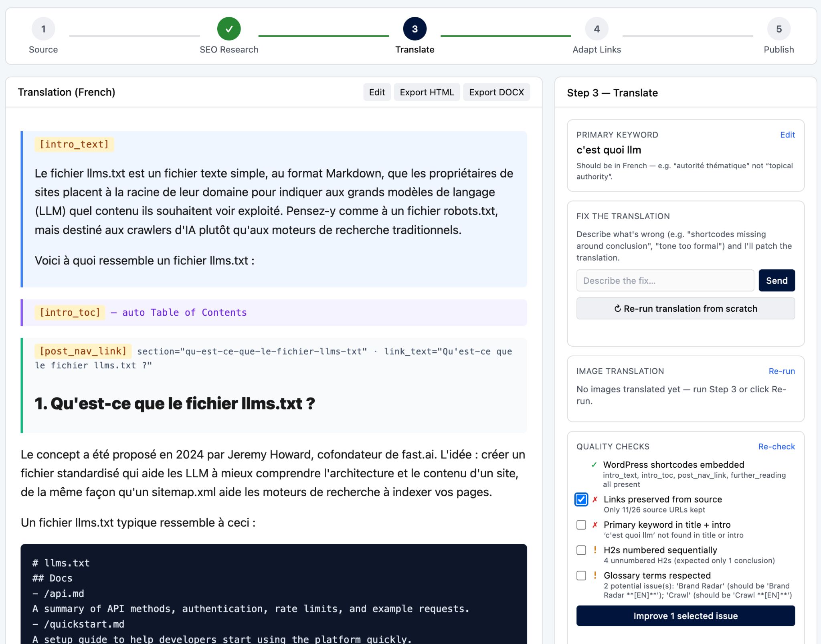Click the '## Docs' code line

(52, 578)
